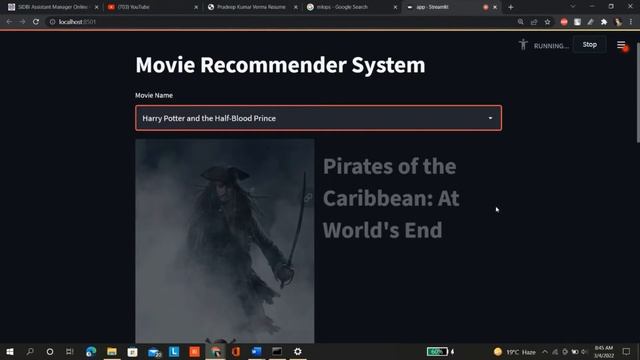This screenshot has width=640, height=360.
Task: Click the 'Pirates of the Caribbean: At World's End' heading
Action: pyautogui.click(x=391, y=198)
